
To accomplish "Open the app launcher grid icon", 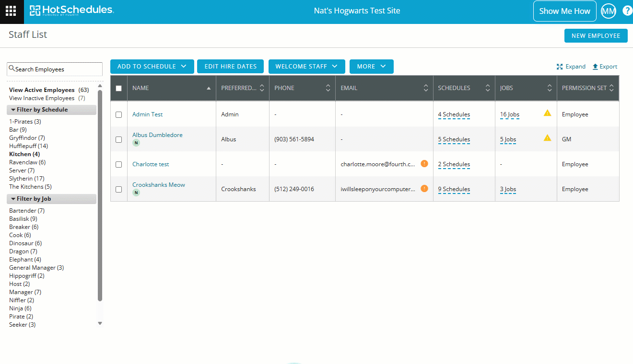I will click(x=11, y=11).
